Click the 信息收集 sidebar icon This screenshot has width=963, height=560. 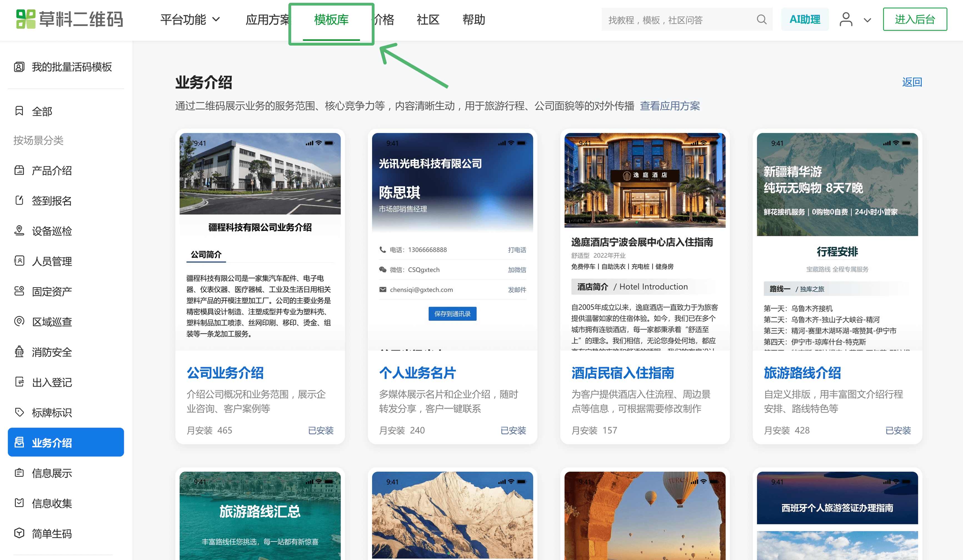(x=19, y=503)
